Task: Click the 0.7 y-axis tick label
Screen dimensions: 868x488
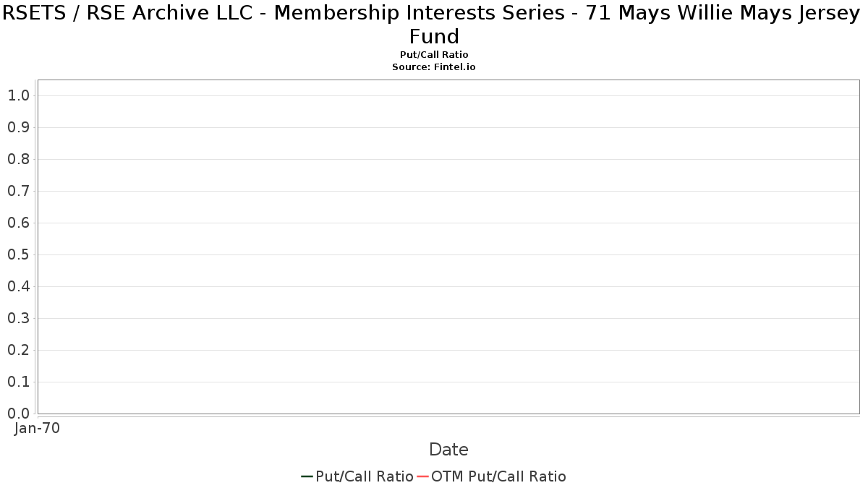Action: [x=19, y=191]
